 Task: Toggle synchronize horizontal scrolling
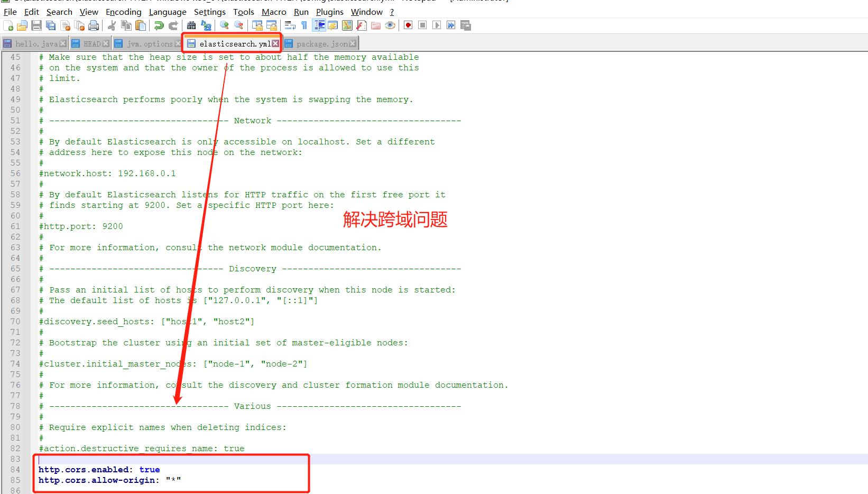pos(271,25)
